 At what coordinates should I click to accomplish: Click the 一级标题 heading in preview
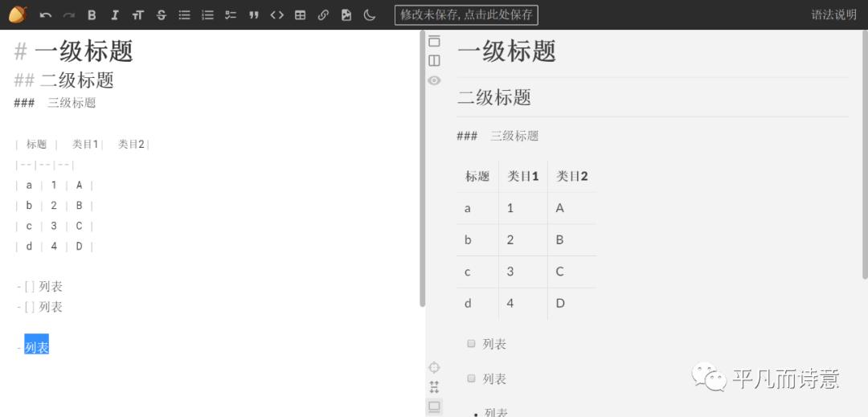coord(506,51)
